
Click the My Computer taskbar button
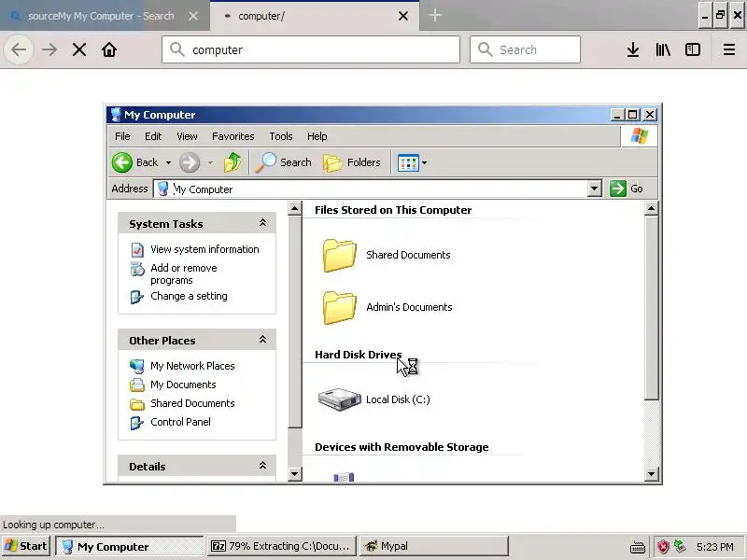pyautogui.click(x=130, y=546)
